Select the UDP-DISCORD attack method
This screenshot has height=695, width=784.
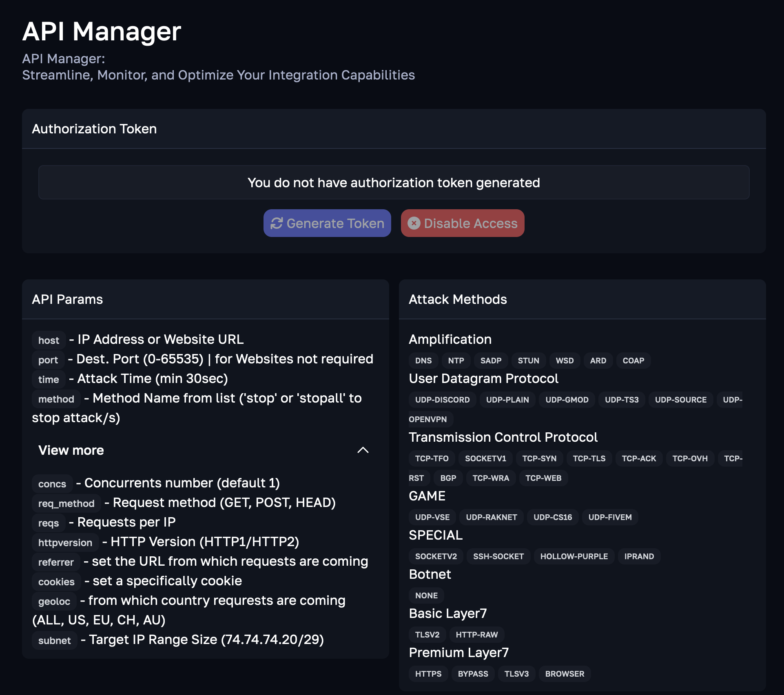point(442,399)
